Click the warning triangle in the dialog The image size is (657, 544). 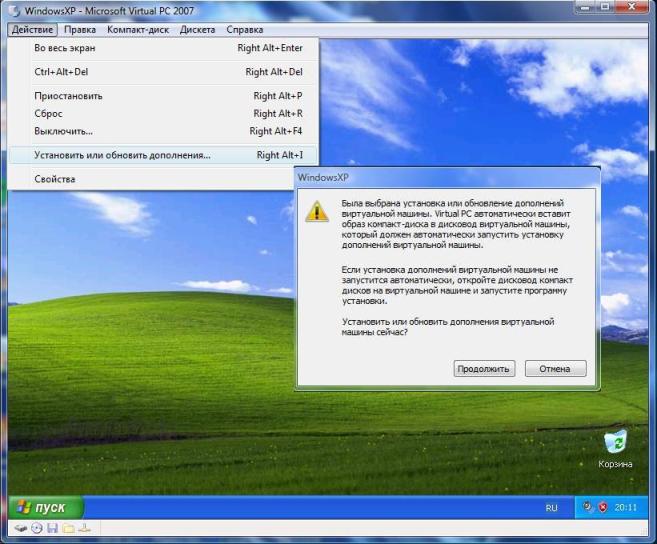pos(317,211)
